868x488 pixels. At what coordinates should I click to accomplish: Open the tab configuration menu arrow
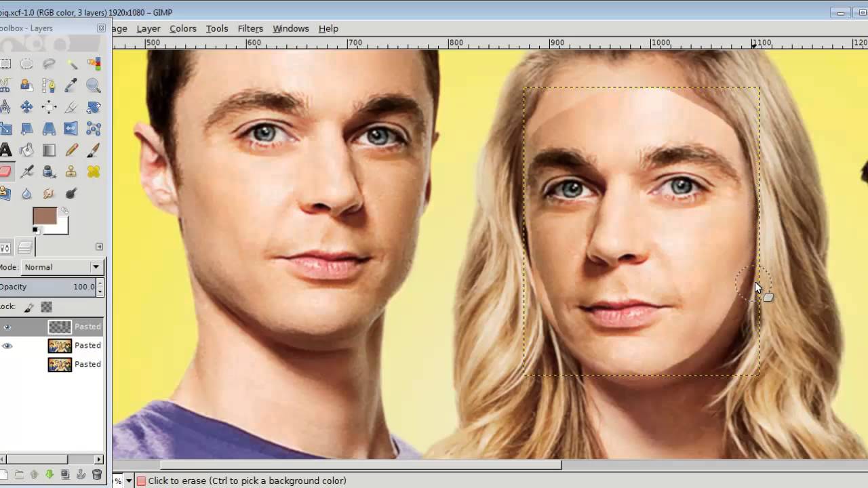tap(99, 247)
